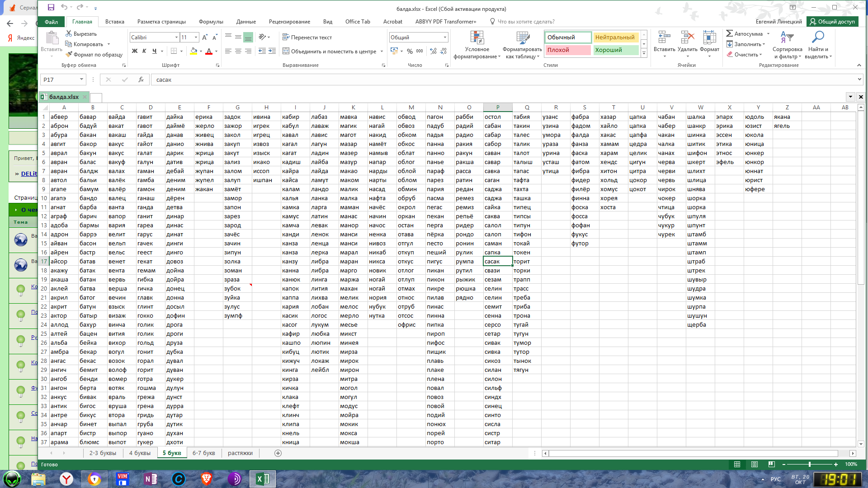Toggle center text alignment
This screenshot has width=868, height=488.
[238, 51]
